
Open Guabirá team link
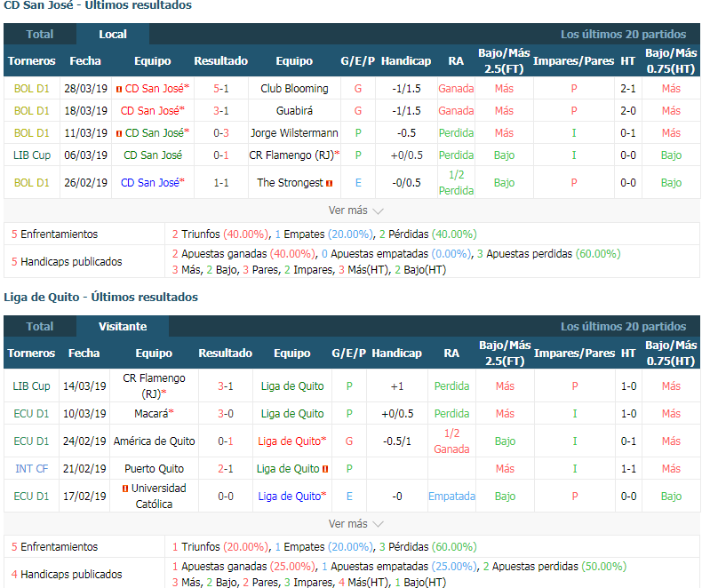coord(294,110)
